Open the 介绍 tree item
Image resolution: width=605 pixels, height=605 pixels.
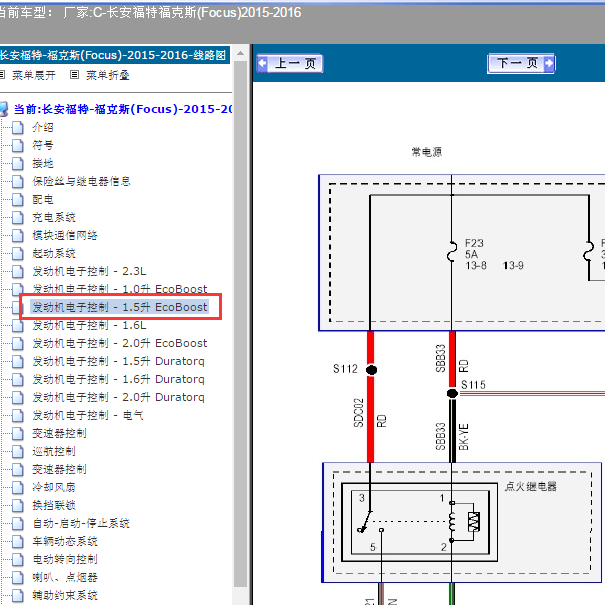point(43,127)
